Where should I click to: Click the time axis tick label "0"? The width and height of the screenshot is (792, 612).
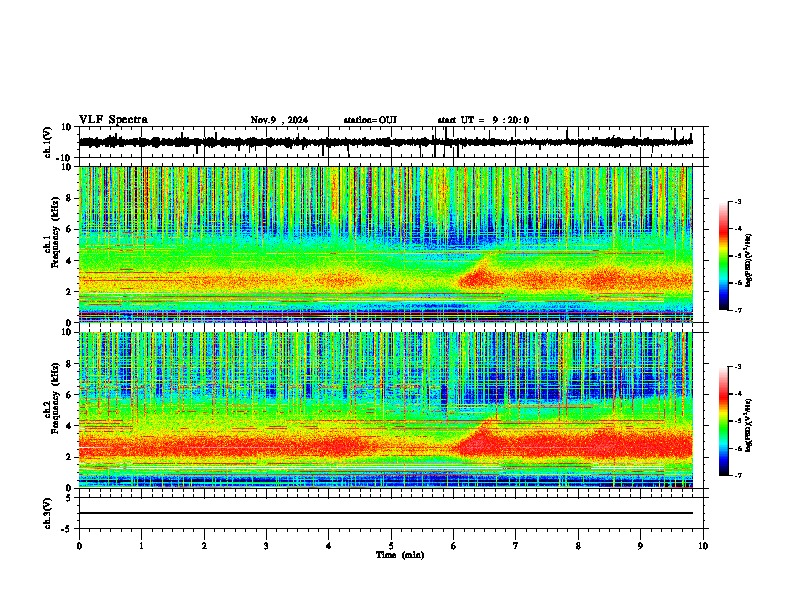79,546
